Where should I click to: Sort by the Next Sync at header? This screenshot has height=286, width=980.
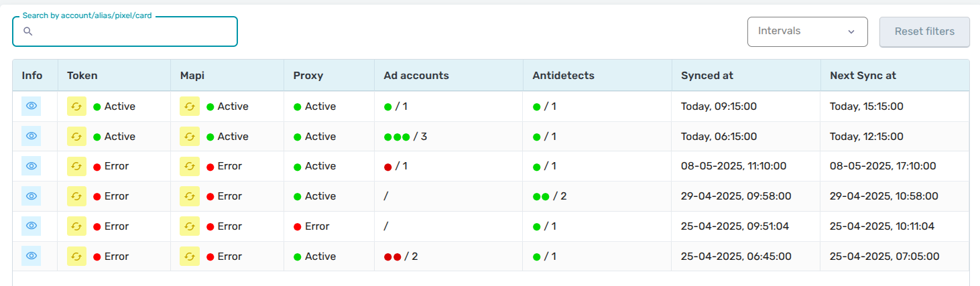[x=863, y=76]
